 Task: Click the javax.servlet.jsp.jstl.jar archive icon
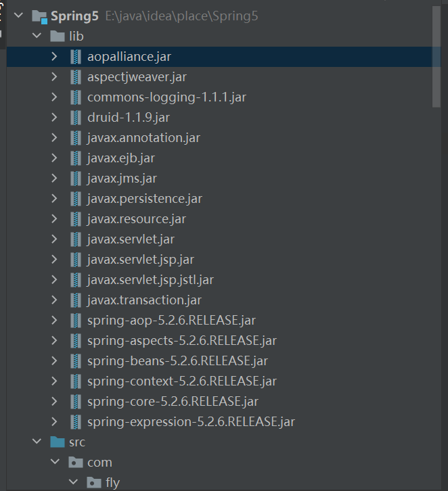(x=76, y=280)
